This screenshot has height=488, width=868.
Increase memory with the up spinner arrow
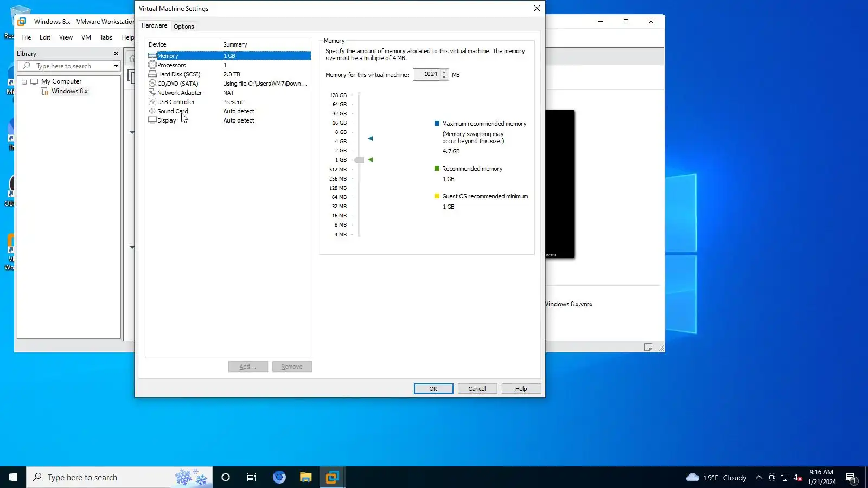click(x=444, y=72)
